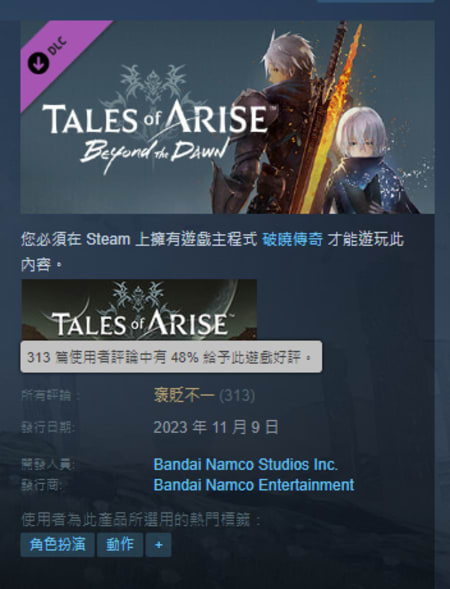
Task: Click the crest emblem above the Tales of Arise title
Action: point(153,84)
